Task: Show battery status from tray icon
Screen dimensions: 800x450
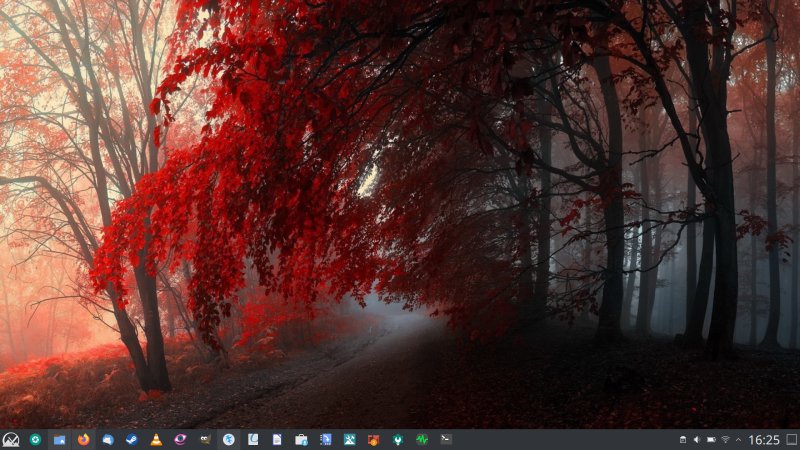Action: point(711,440)
